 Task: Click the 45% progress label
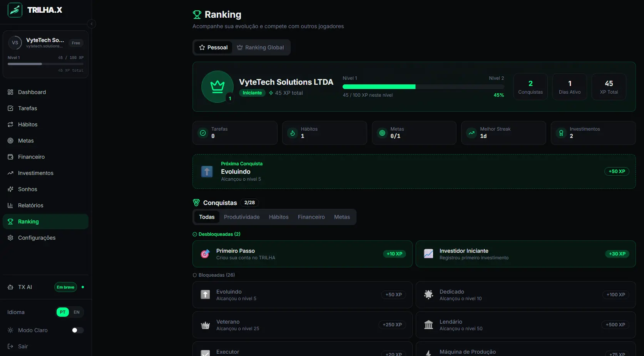[x=499, y=95]
